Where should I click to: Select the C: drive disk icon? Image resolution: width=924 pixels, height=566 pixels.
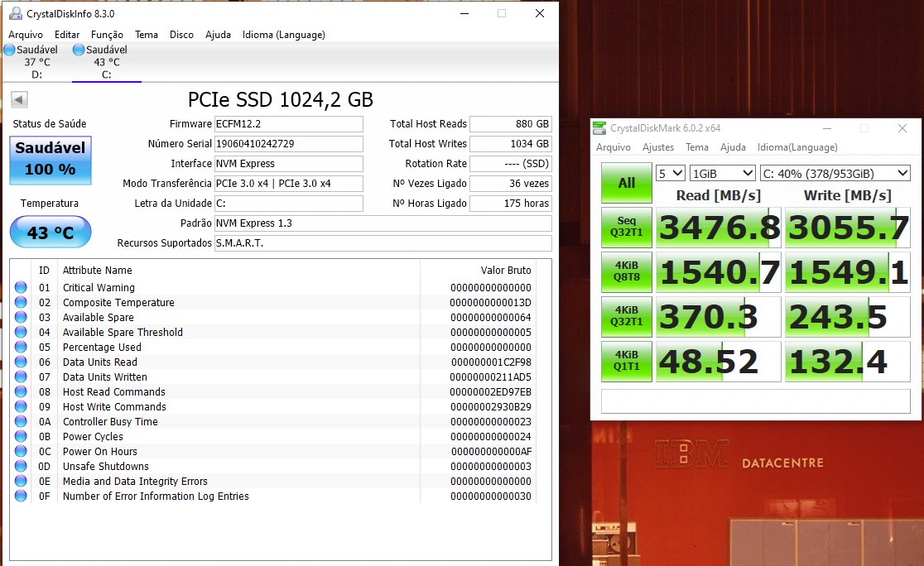(x=76, y=50)
